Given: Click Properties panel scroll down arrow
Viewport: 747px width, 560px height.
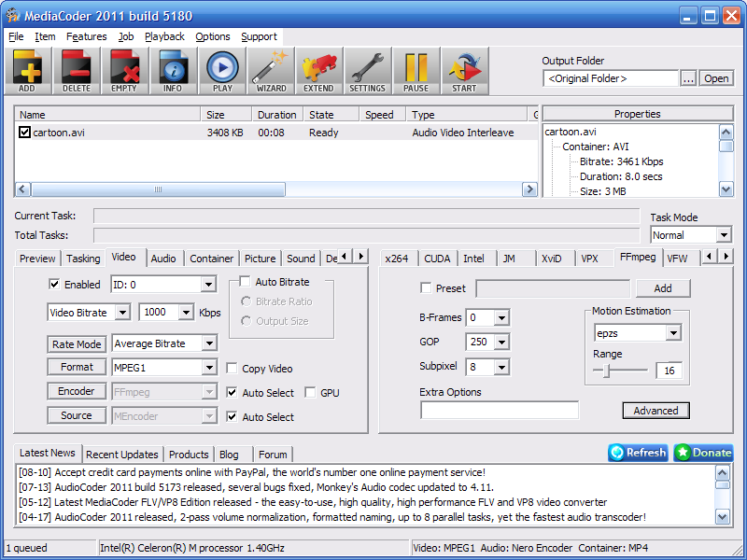Looking at the screenshot, I should (x=726, y=189).
